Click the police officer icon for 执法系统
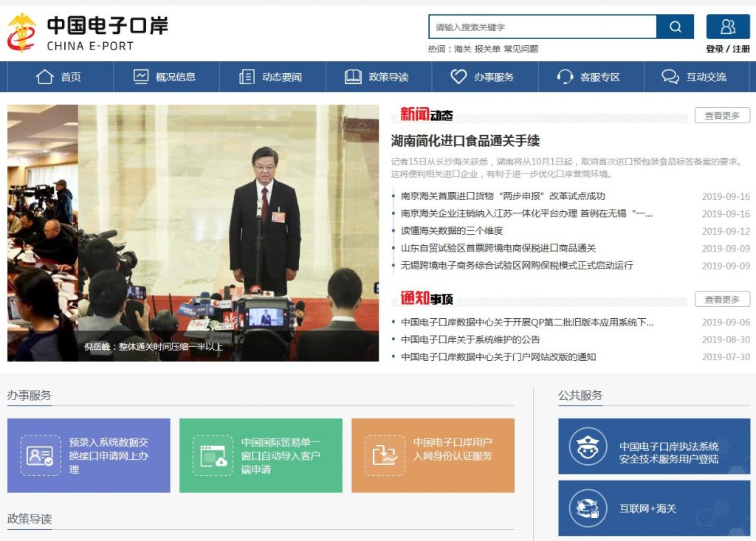This screenshot has height=541, width=756. pos(588,446)
